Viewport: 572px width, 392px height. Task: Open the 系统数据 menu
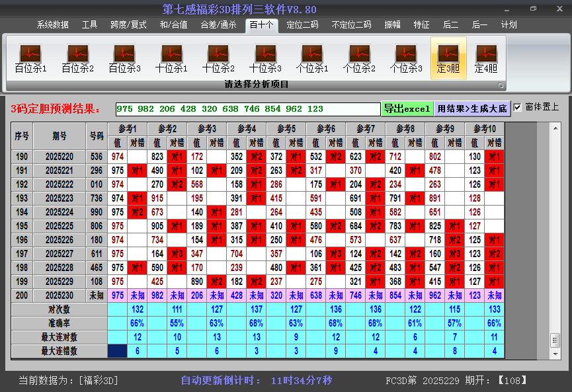52,24
